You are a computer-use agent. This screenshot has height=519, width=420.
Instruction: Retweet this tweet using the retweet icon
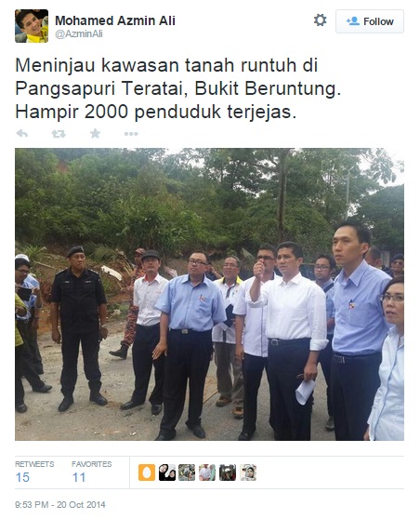coord(59,134)
